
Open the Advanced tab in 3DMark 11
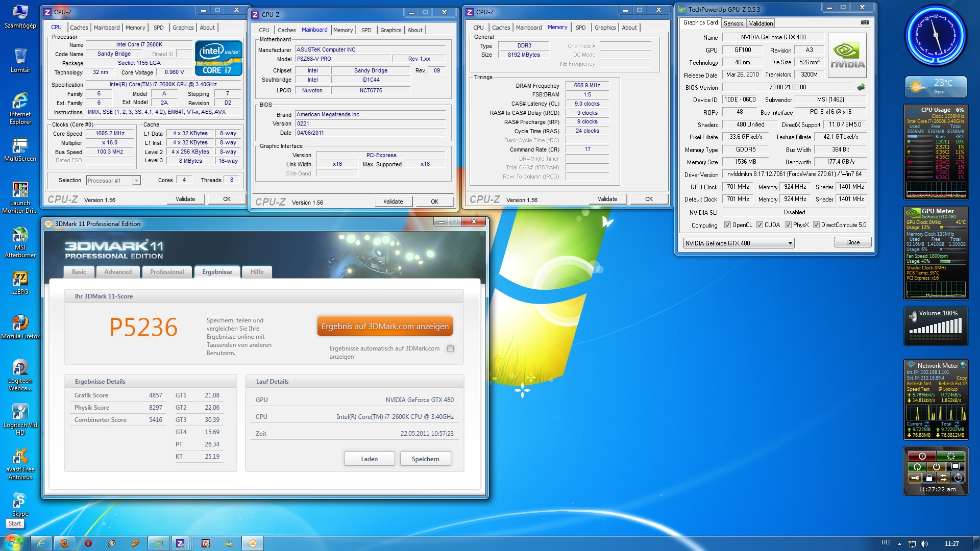point(118,272)
